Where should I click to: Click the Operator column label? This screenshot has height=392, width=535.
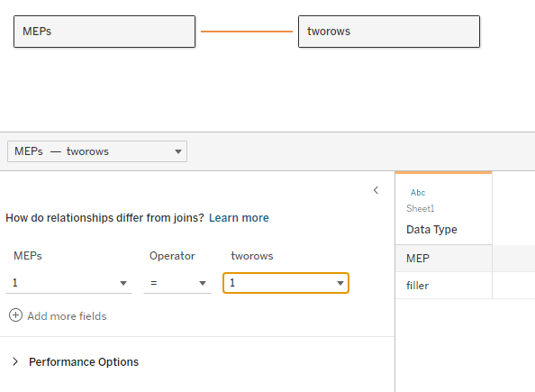click(x=172, y=256)
